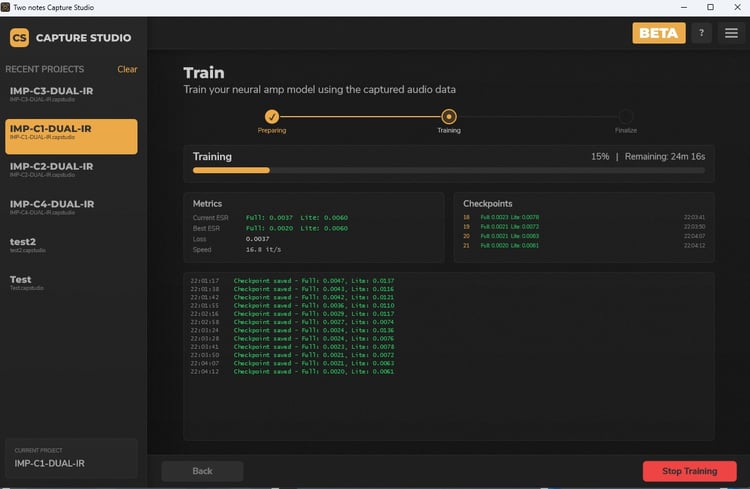Click the Training step indicator
Screen dimensions: 750x489
point(449,116)
